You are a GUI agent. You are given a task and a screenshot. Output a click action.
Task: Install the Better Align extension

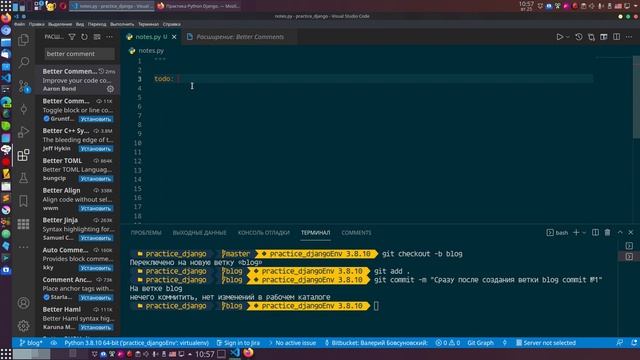point(96,209)
